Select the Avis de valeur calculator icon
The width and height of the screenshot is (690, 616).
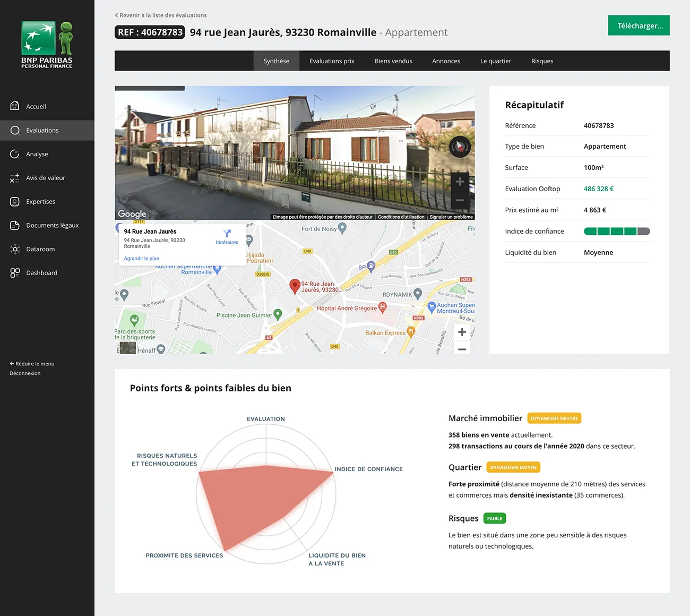click(15, 178)
